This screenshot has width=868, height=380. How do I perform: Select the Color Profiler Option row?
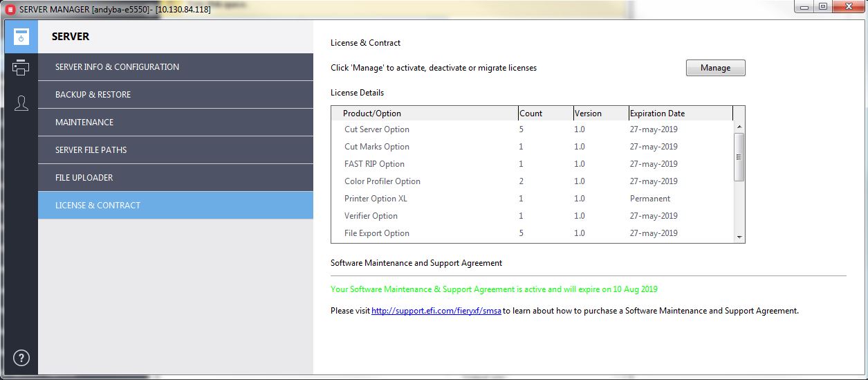[x=382, y=181]
